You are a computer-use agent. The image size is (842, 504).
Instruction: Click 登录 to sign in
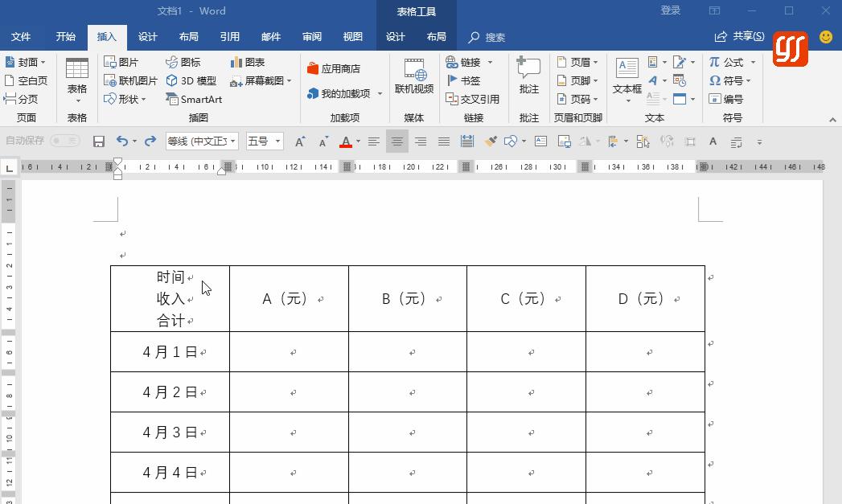(672, 10)
